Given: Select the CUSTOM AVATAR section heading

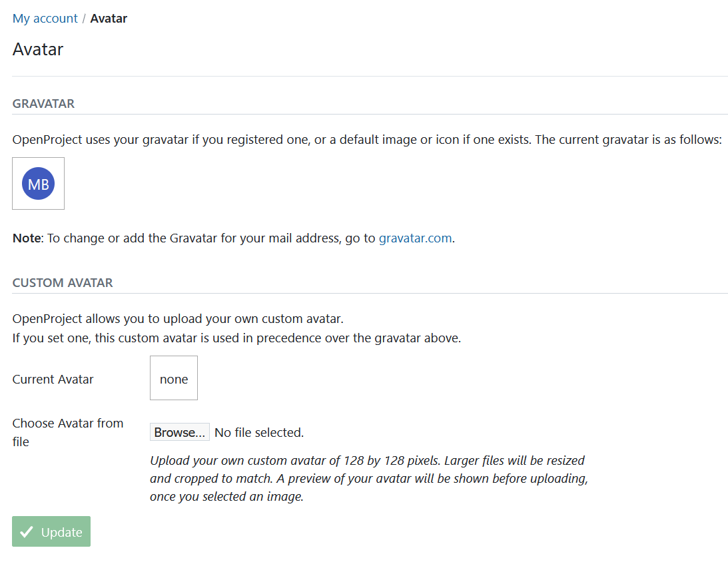Looking at the screenshot, I should pos(63,283).
